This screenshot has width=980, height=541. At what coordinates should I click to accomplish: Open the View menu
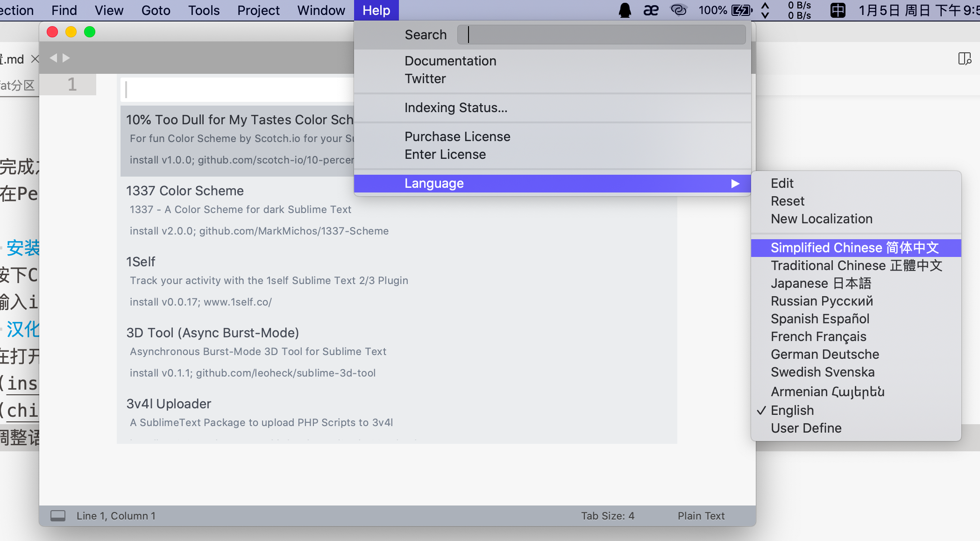pos(109,10)
